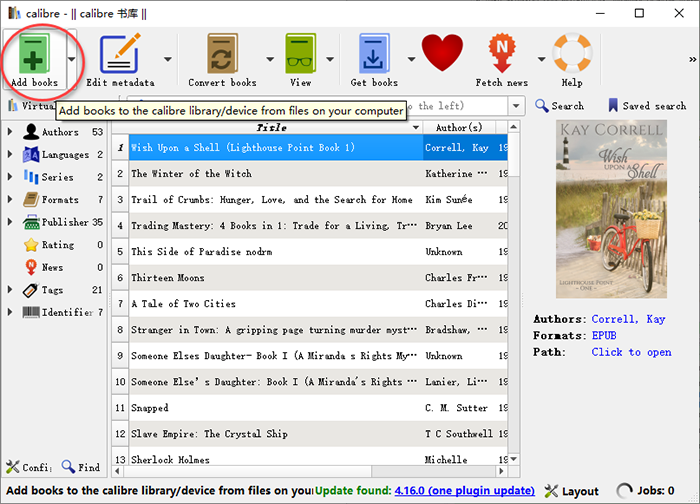The image size is (700, 504).
Task: Click the red heart donate icon
Action: [x=442, y=53]
